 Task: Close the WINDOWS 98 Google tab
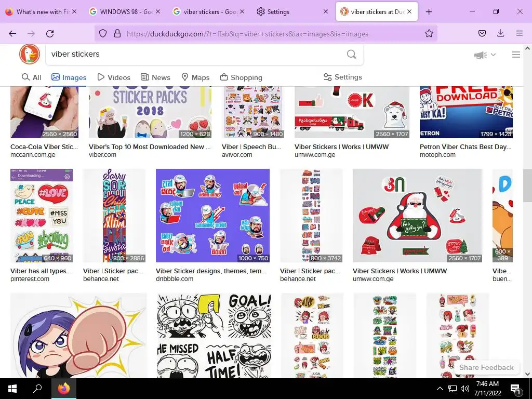[x=158, y=11]
